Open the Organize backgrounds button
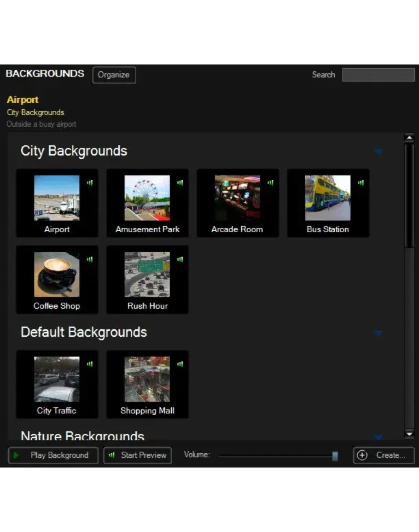The width and height of the screenshot is (419, 532). pos(114,75)
